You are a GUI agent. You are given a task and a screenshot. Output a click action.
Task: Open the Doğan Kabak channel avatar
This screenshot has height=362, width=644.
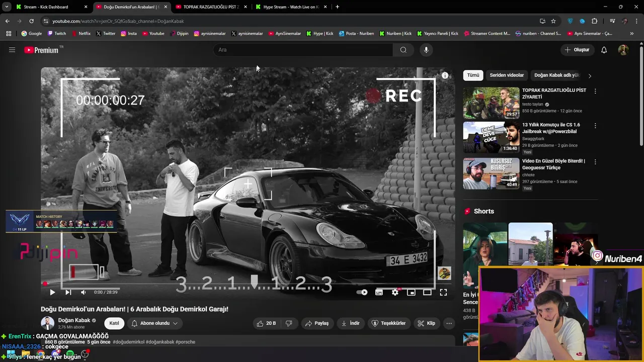(47, 323)
